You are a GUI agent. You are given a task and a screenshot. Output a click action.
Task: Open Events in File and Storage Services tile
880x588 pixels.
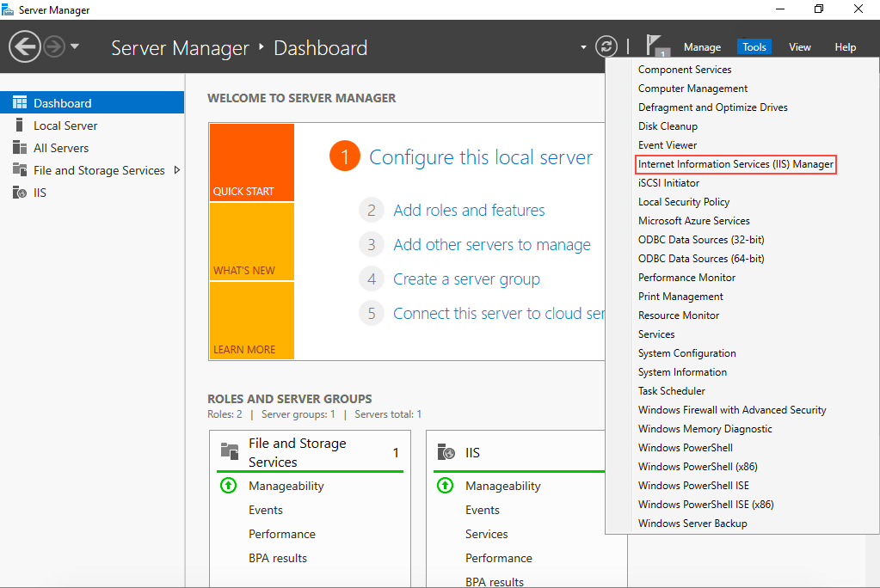point(266,510)
